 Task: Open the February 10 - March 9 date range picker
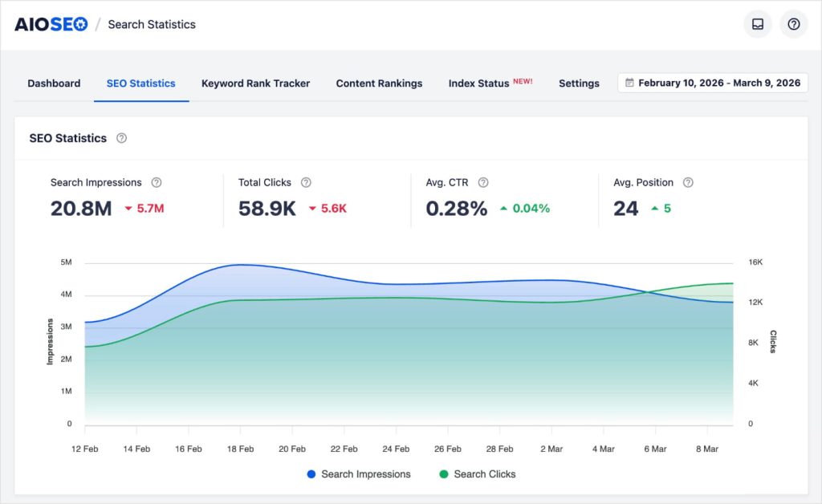point(713,83)
